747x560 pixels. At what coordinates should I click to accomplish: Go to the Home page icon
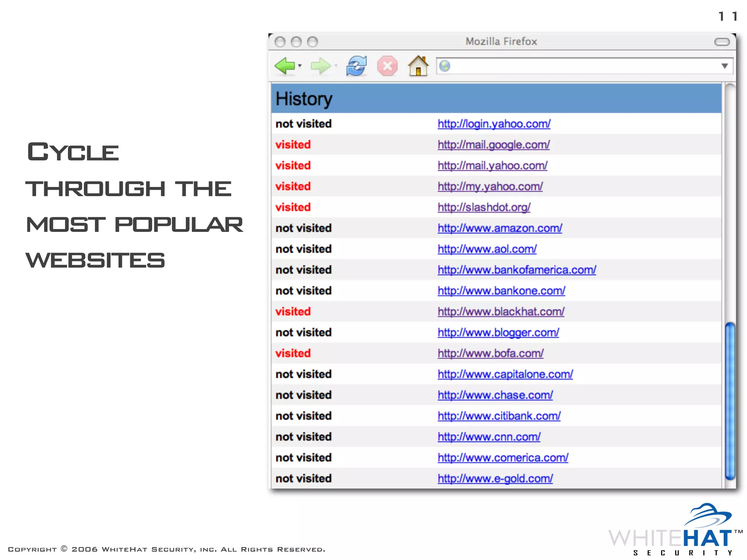418,66
